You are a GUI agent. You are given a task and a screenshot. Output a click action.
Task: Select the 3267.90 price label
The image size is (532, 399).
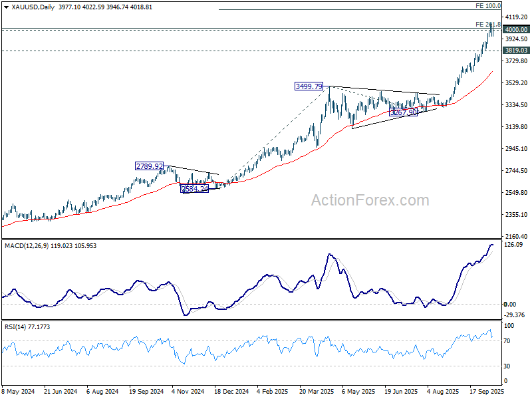[x=403, y=112]
